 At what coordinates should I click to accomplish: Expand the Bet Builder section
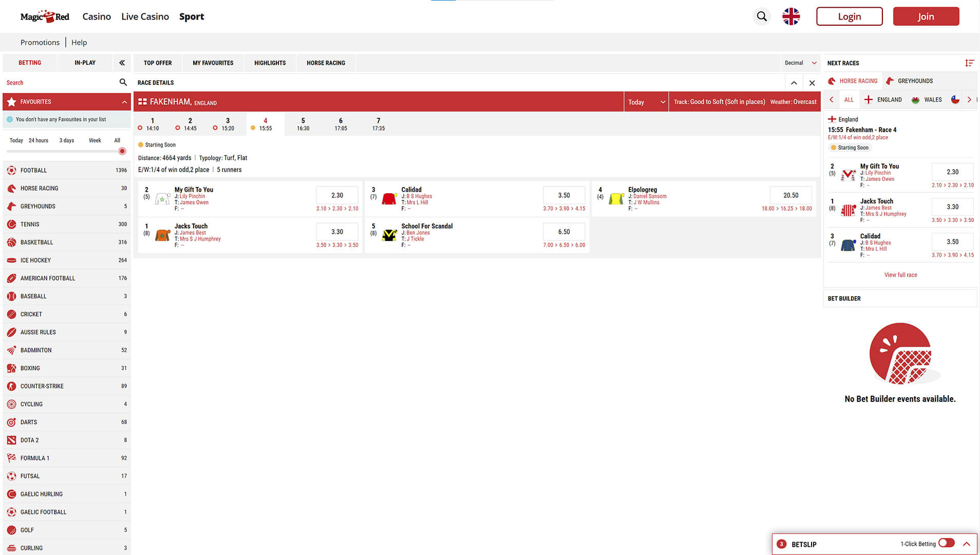click(x=900, y=299)
